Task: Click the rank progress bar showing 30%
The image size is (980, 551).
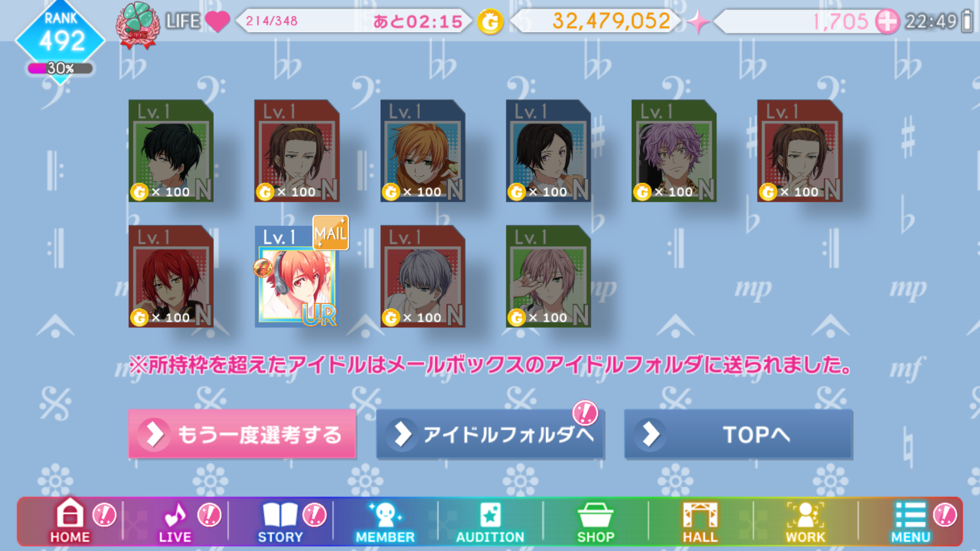Action: point(60,68)
